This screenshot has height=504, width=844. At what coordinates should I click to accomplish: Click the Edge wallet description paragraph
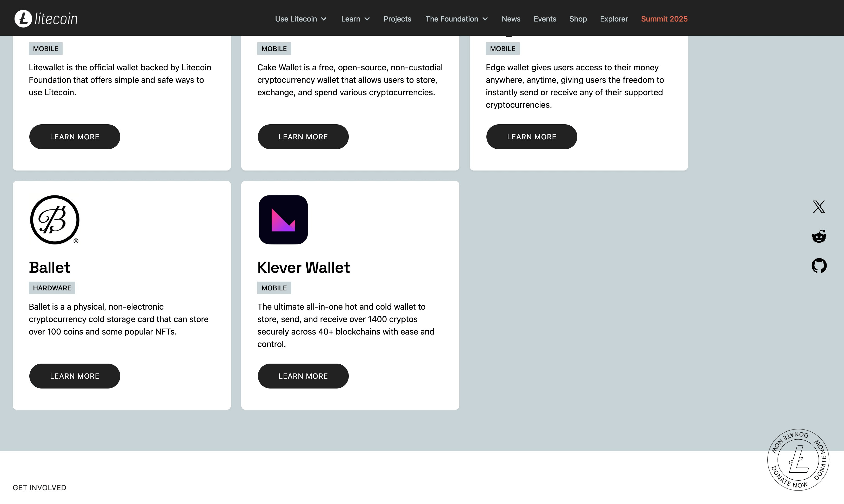tap(575, 86)
